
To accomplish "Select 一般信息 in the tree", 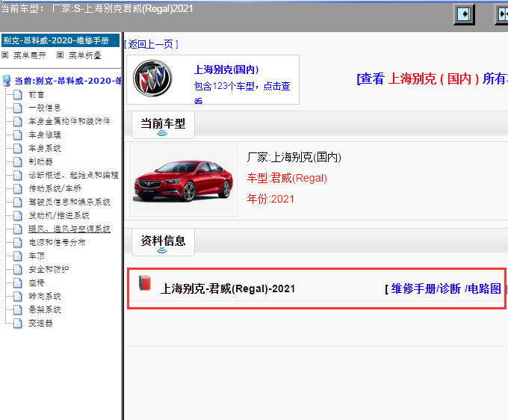I will coord(45,108).
